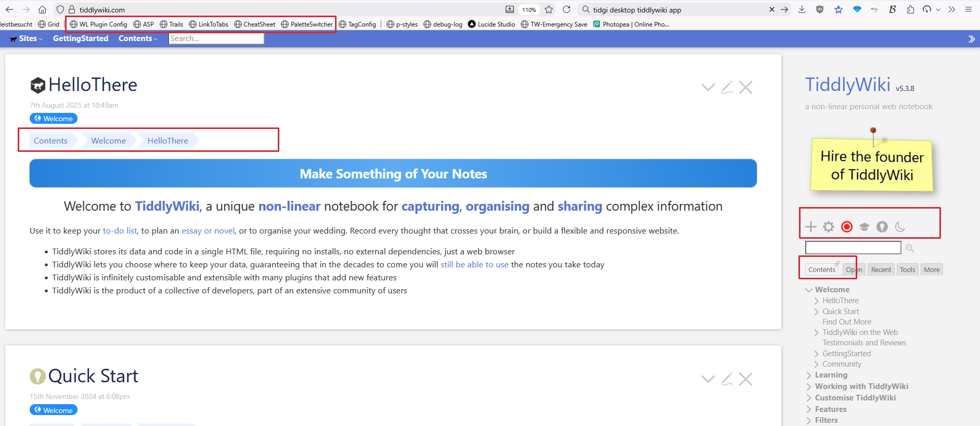980x426 pixels.
Task: Open the Sites dropdown in top bar
Action: [27, 38]
